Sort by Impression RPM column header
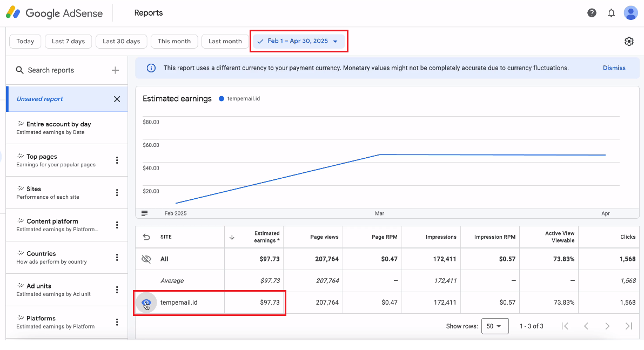Screen dimensions: 644x350 pyautogui.click(x=494, y=237)
